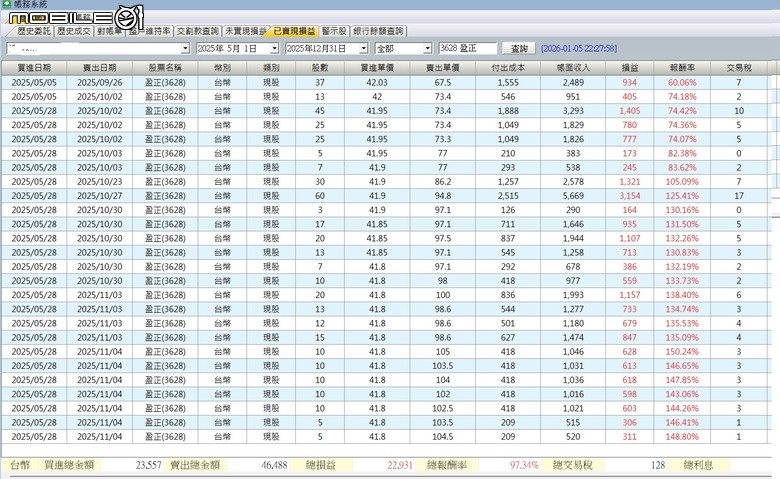This screenshot has width=780, height=479.
Task: Click the 台幣 summary label
Action: pyautogui.click(x=20, y=466)
